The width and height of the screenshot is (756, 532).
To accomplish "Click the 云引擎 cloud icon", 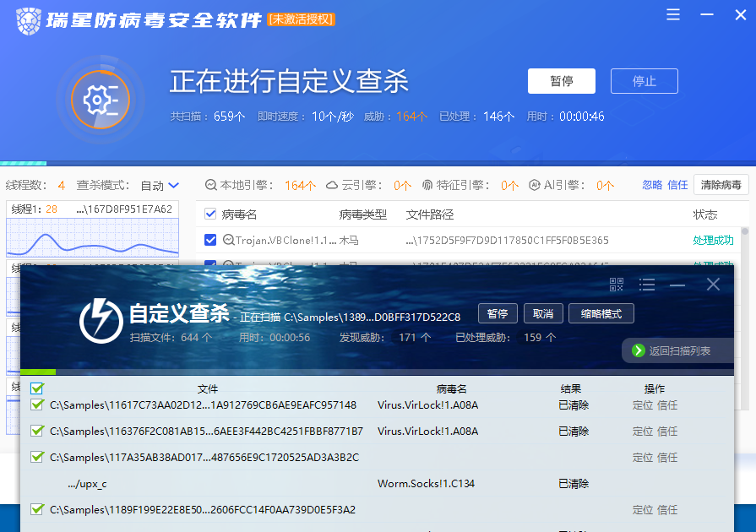I will tap(332, 185).
